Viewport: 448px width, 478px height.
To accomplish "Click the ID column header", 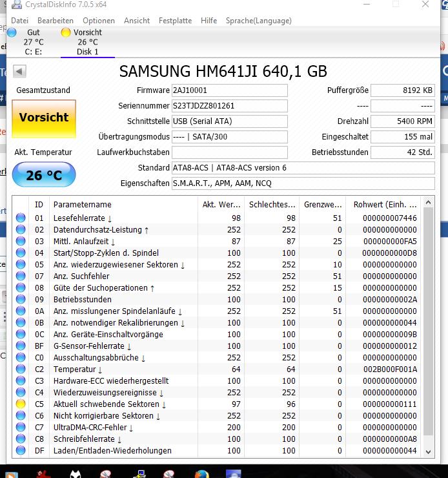I will click(39, 205).
